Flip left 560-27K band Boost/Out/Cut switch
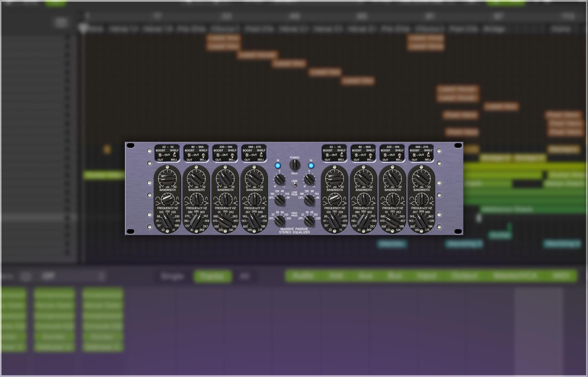This screenshot has height=377, width=588. [x=247, y=155]
